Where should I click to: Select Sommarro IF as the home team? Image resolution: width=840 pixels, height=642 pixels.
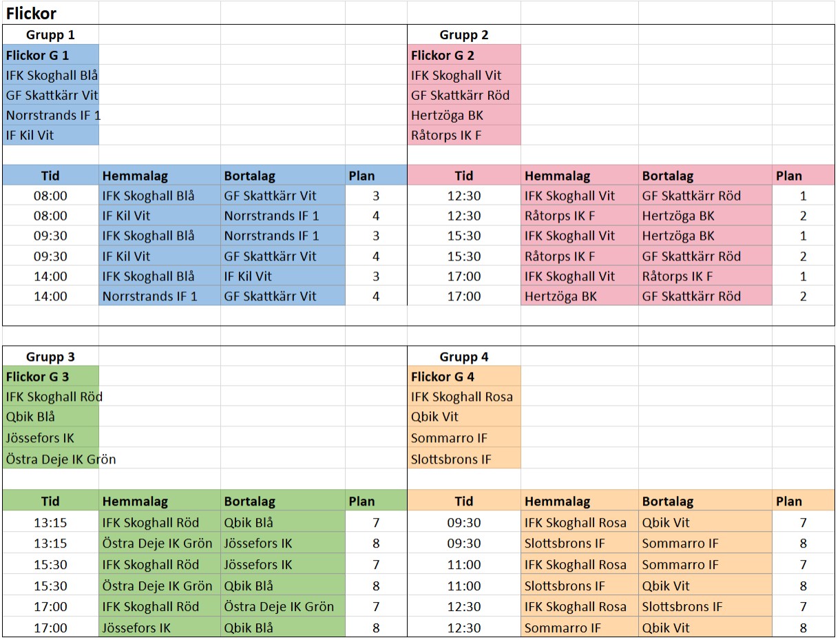(563, 628)
